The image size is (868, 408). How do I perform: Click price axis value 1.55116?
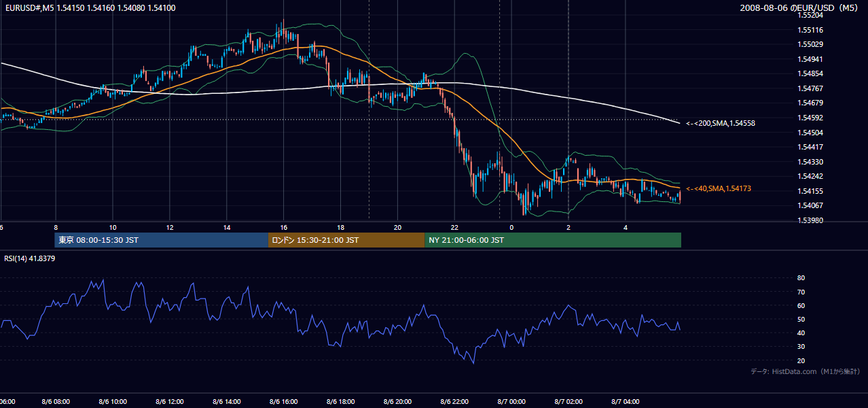811,30
